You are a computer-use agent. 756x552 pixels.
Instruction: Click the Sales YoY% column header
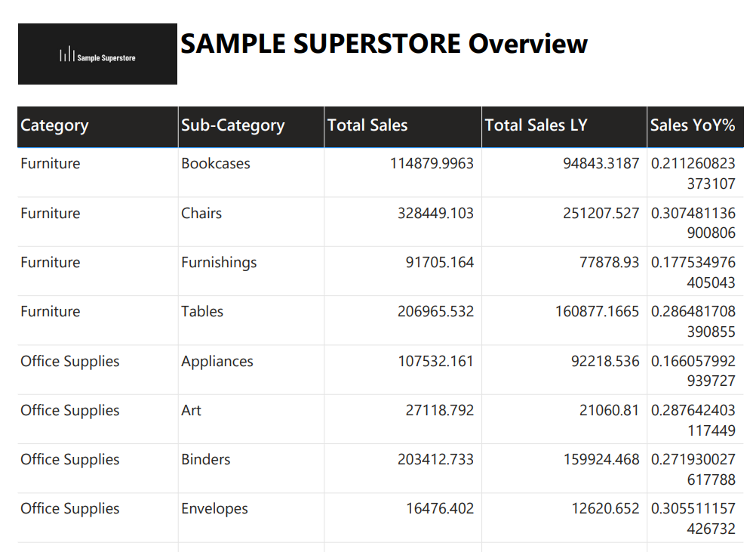692,126
